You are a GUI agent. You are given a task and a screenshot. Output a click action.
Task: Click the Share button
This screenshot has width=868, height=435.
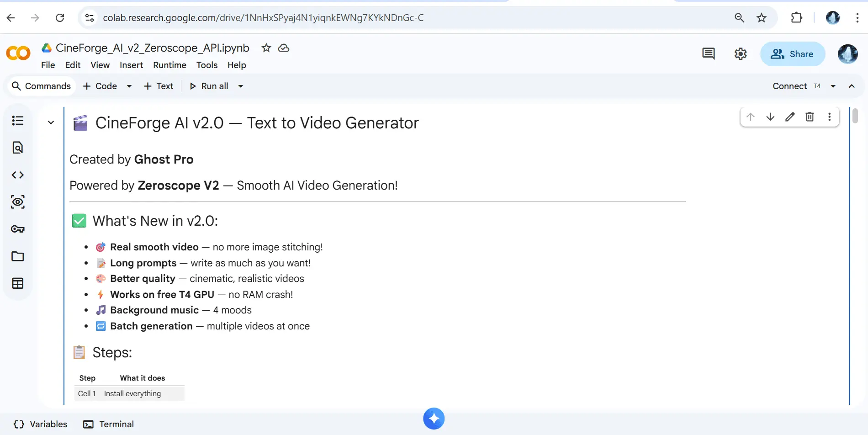[x=793, y=54]
